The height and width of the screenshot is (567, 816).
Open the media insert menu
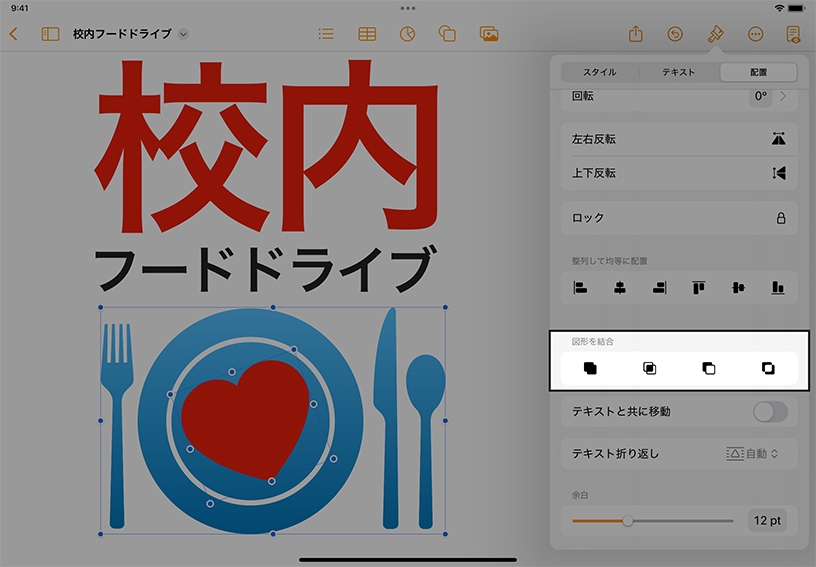pos(489,34)
